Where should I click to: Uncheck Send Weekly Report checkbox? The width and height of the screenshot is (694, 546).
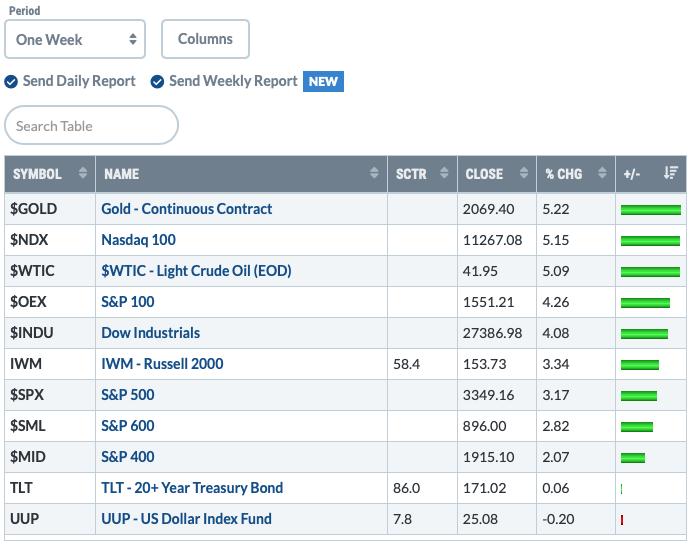click(157, 81)
